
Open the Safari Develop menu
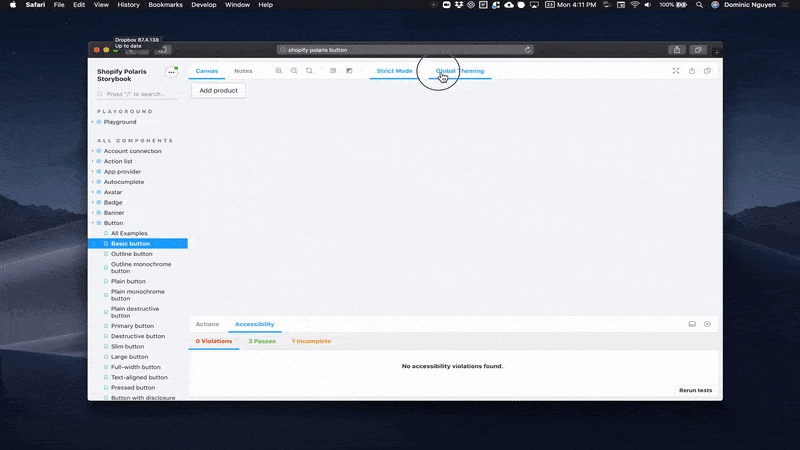tap(204, 5)
